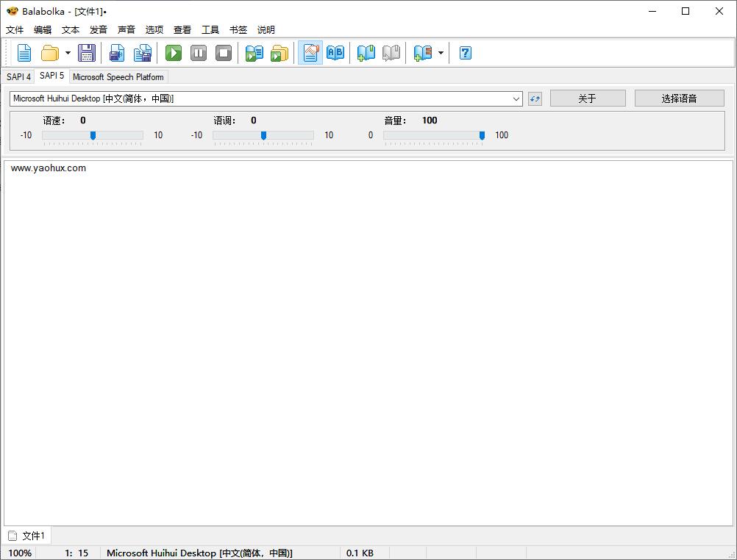Viewport: 737px width, 560px height.
Task: Run the spell checker (AB icon)
Action: (335, 52)
